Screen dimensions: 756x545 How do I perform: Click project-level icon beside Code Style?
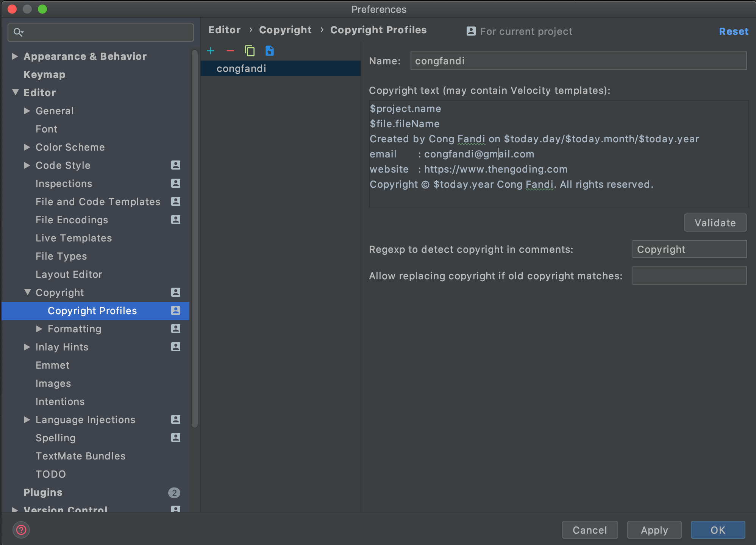point(175,165)
